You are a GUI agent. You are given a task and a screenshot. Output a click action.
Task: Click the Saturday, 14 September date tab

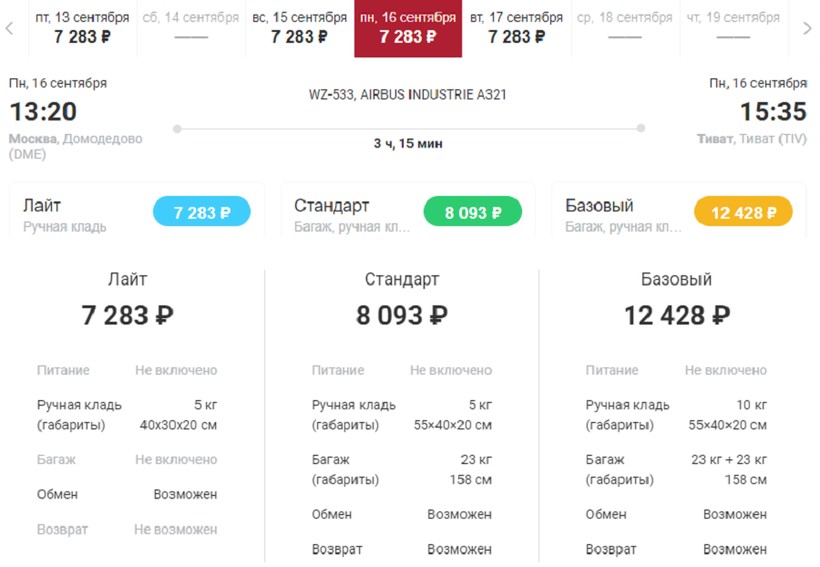click(x=191, y=28)
